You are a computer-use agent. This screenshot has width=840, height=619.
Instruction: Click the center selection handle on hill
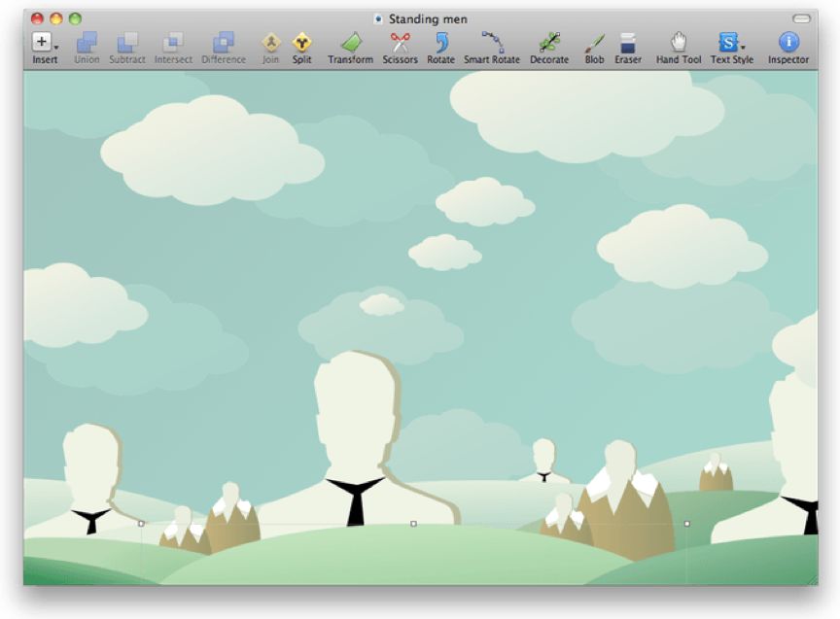pos(413,524)
